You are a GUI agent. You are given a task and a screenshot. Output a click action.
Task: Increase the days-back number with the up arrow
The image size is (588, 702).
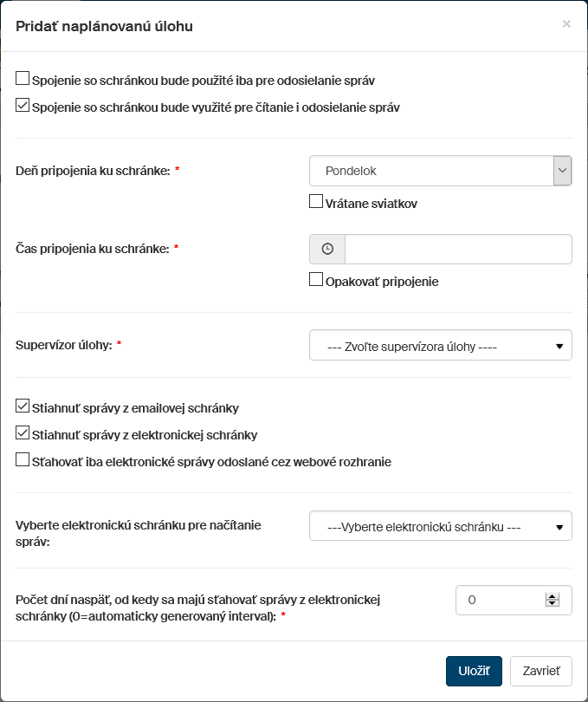552,595
